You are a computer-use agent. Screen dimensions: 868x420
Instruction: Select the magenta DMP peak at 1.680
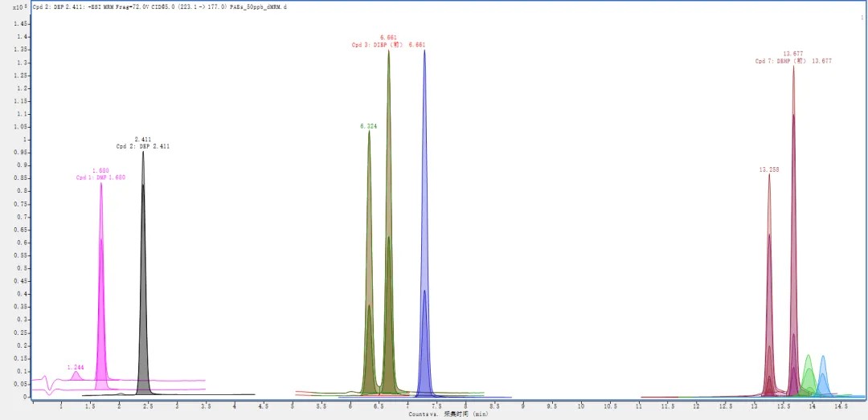tap(101, 287)
